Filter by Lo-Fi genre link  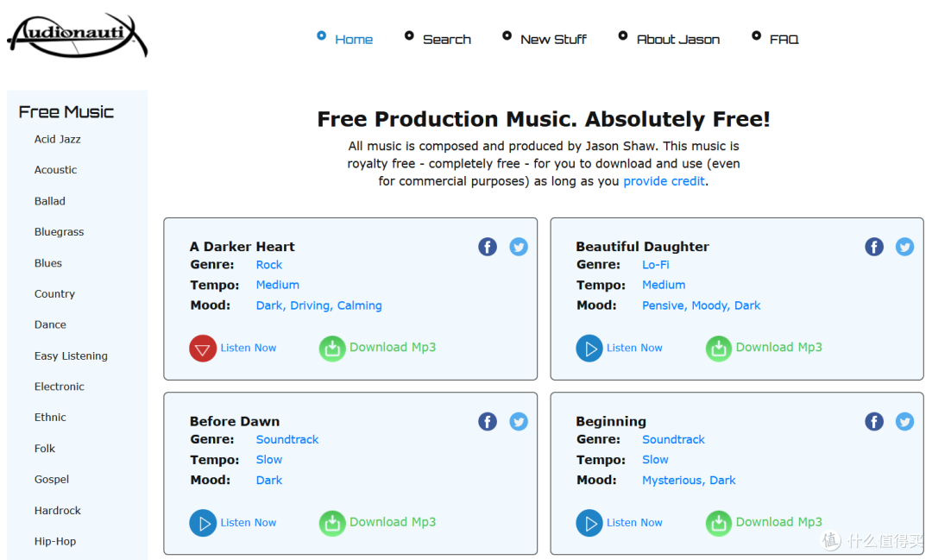(x=655, y=265)
